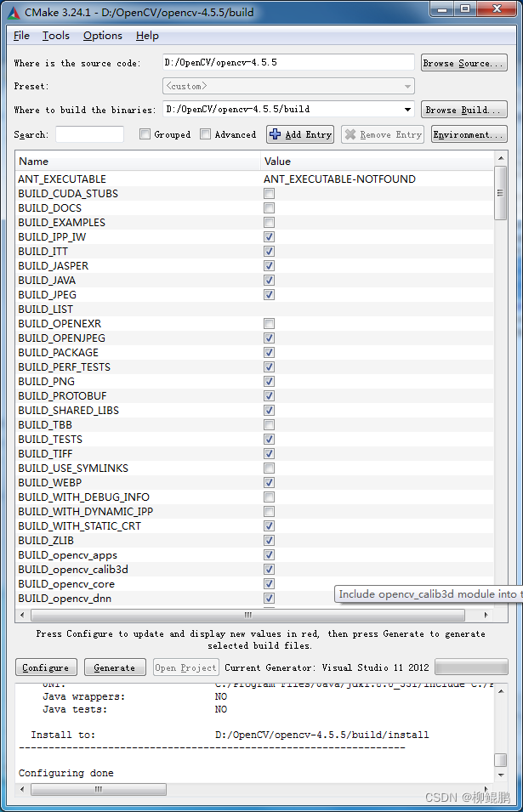Enable BUILD_OPENEXR checkbox
The image size is (523, 812).
tap(270, 324)
